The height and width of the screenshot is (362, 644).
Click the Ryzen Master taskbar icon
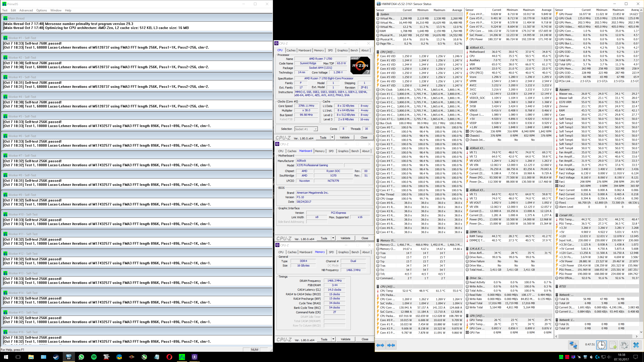131,357
